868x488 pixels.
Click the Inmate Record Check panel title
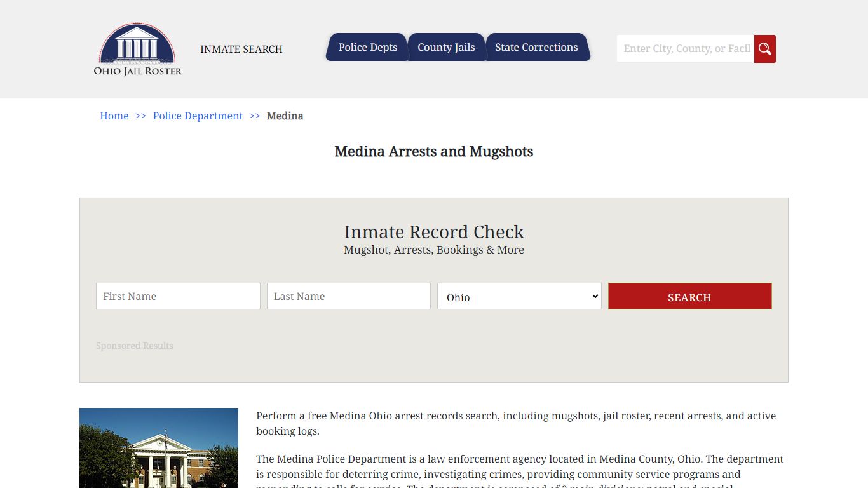pyautogui.click(x=434, y=232)
